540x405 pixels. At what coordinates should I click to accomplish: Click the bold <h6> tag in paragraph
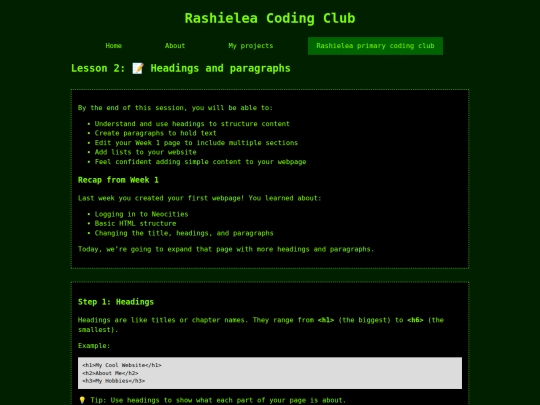(415, 320)
